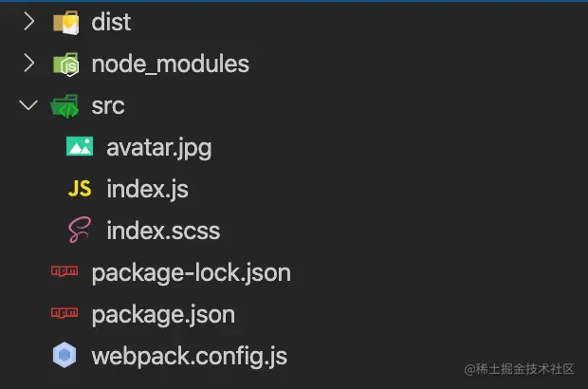The height and width of the screenshot is (389, 588).
Task: Click the node_modules folder icon
Action: [65, 64]
